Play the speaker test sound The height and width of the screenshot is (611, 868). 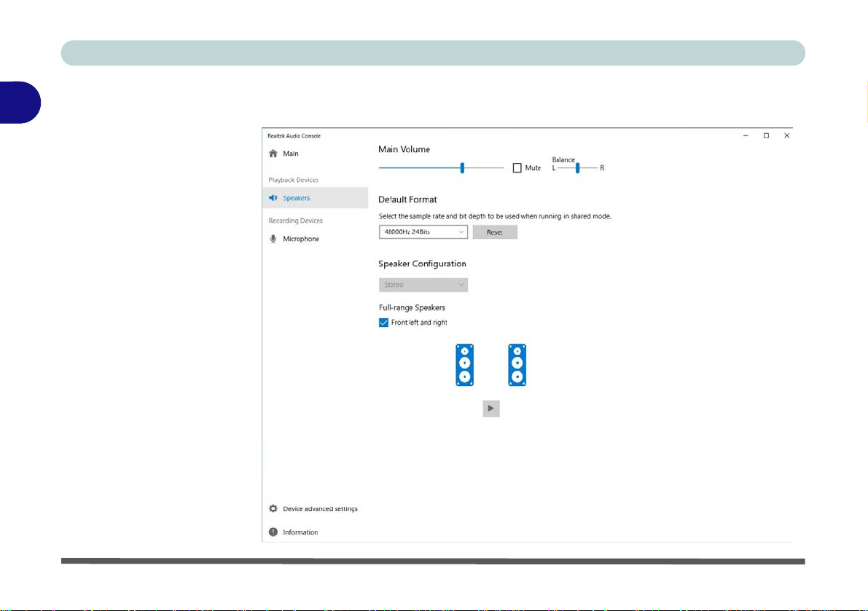coord(491,409)
